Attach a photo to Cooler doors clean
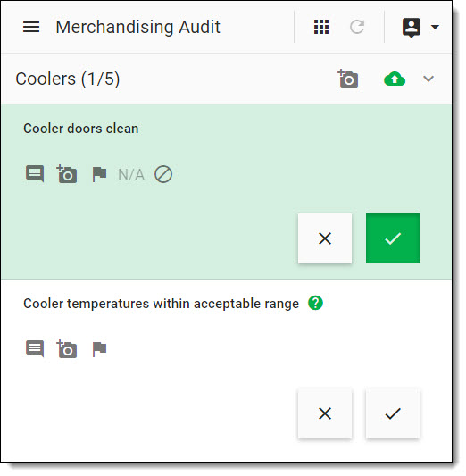This screenshot has width=466, height=476. [67, 174]
